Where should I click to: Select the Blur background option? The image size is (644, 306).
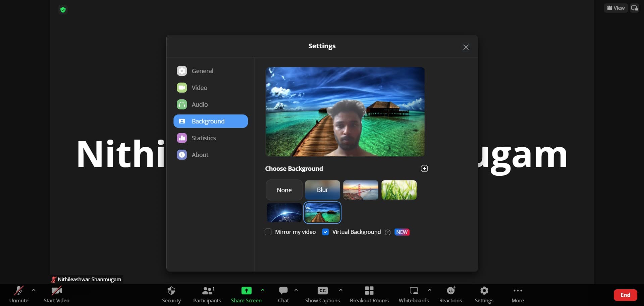click(x=322, y=190)
